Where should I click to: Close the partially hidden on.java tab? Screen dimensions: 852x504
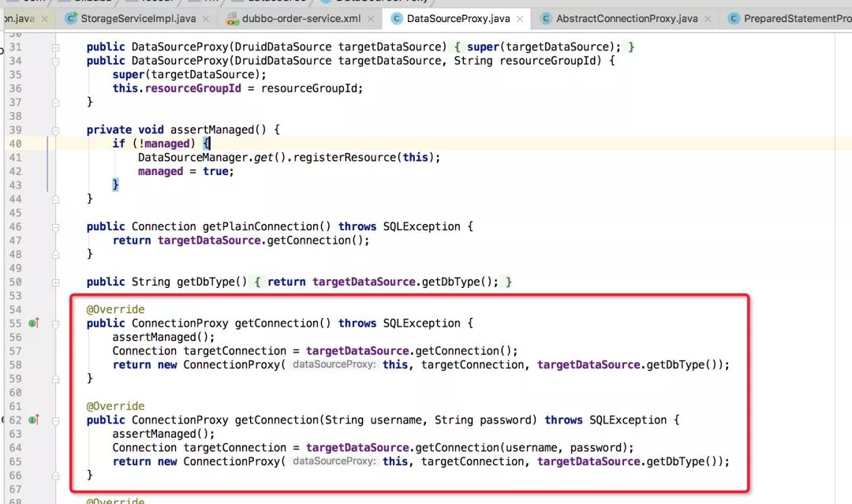pos(44,19)
